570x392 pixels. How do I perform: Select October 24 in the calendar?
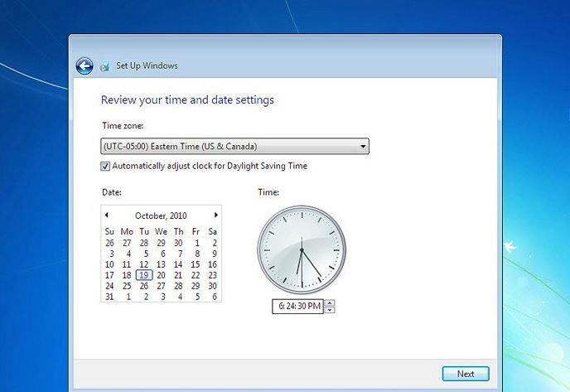pyautogui.click(x=109, y=286)
